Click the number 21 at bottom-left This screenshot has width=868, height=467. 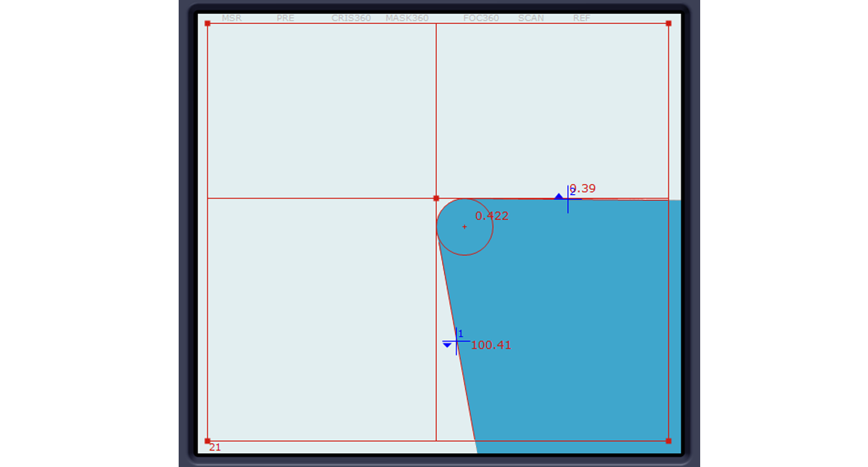215,447
